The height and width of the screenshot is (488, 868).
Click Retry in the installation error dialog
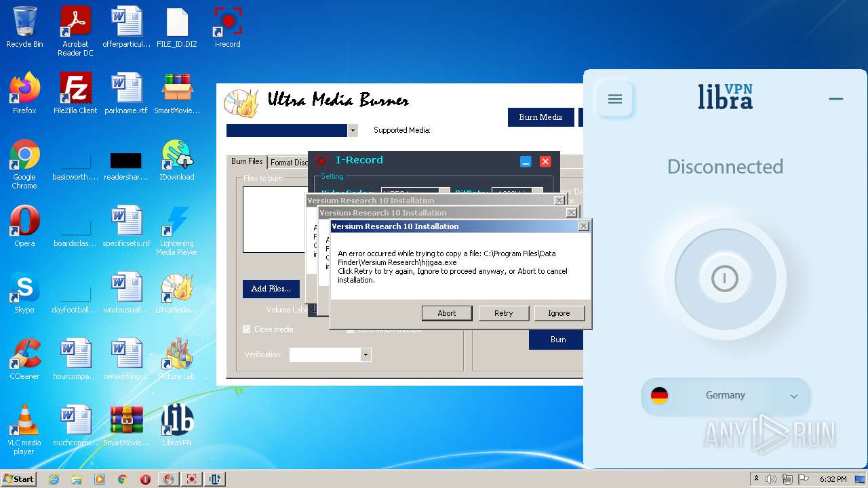point(503,313)
